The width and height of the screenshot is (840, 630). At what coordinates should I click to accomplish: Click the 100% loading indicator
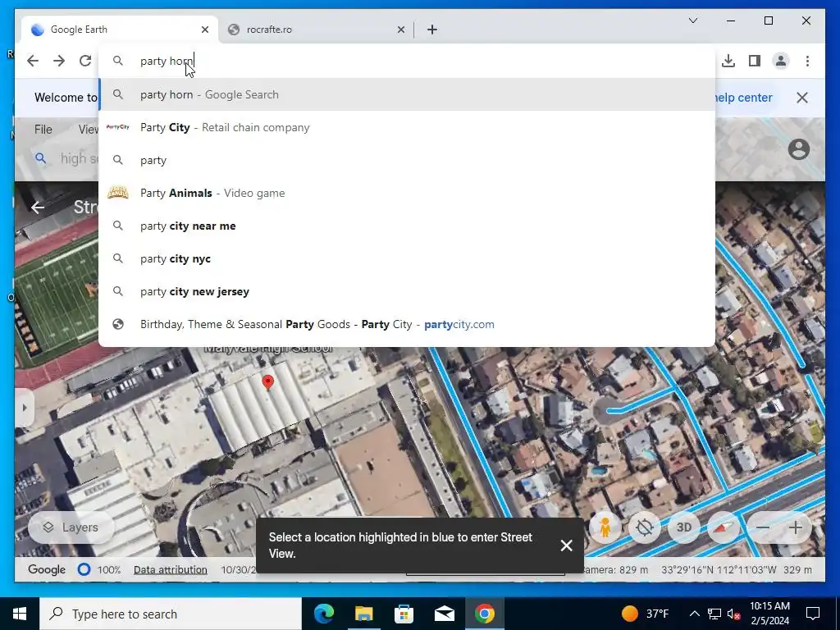pos(99,569)
